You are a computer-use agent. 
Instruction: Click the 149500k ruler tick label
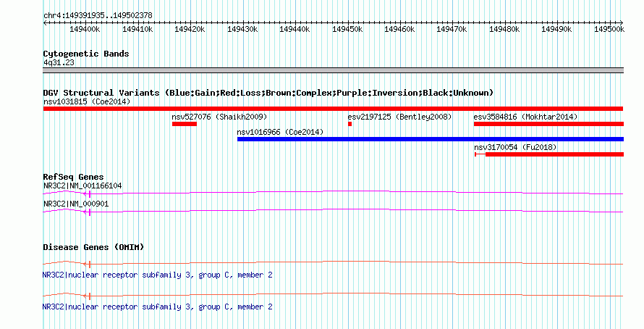[x=609, y=29]
